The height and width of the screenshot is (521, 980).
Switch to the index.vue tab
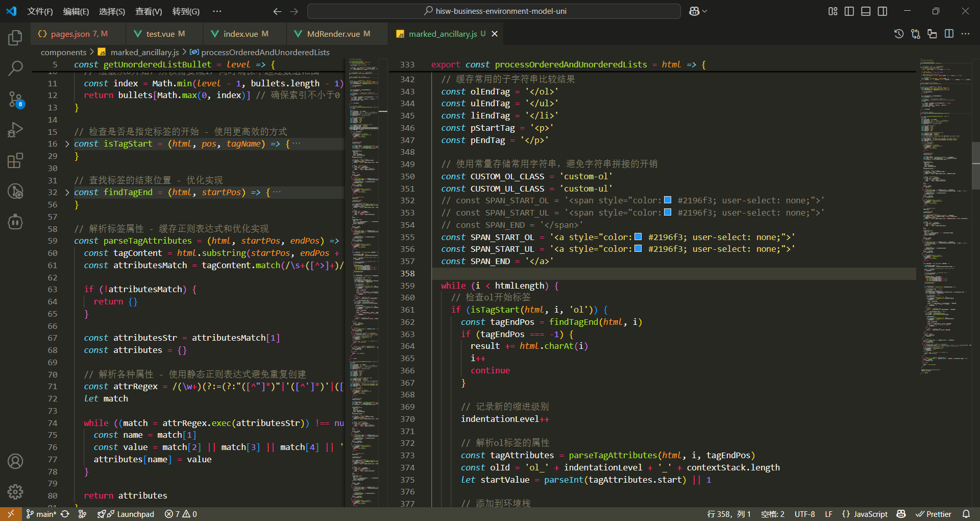[x=244, y=34]
